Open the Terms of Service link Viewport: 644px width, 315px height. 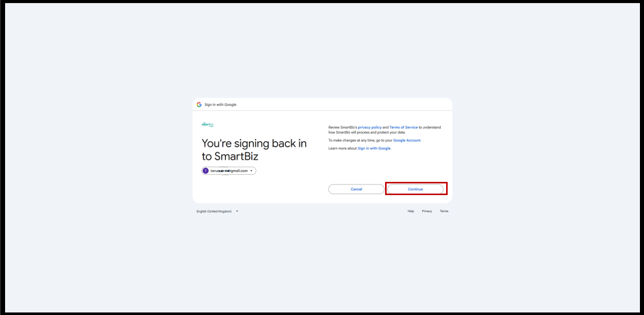pos(403,128)
